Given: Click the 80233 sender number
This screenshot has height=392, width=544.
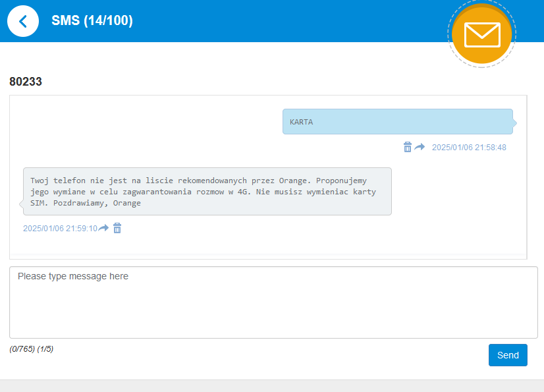Looking at the screenshot, I should tap(26, 82).
